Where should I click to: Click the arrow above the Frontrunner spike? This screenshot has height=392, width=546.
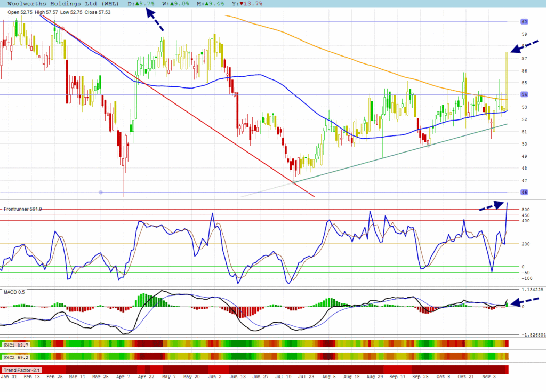pyautogui.click(x=492, y=205)
